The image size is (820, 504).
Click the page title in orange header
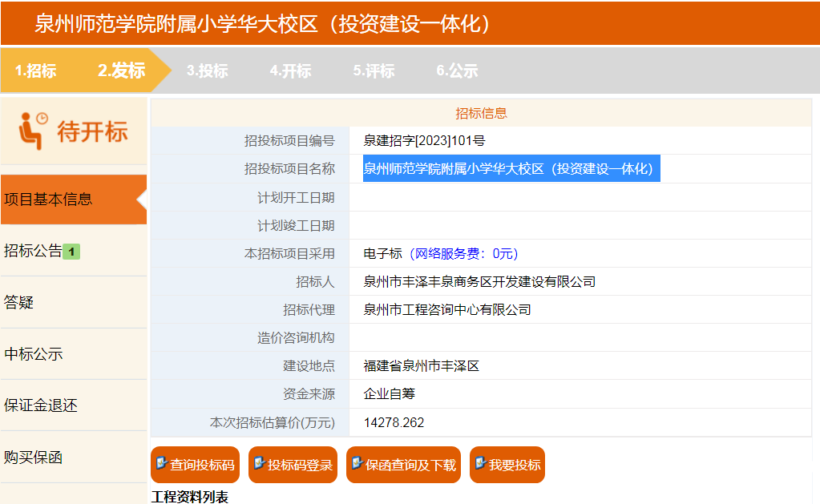click(x=263, y=23)
